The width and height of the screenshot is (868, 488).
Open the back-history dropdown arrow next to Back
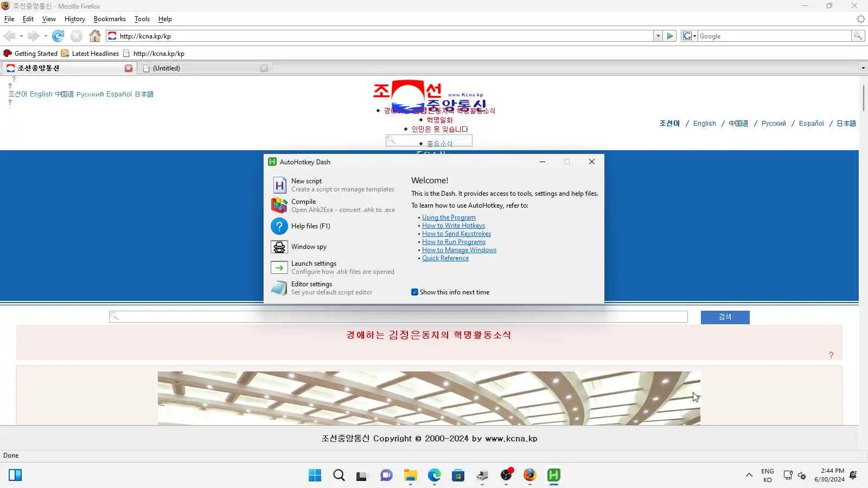[x=21, y=36]
